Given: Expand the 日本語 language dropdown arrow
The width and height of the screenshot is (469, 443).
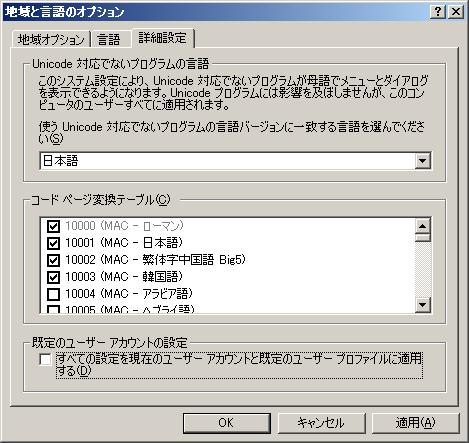Looking at the screenshot, I should click(422, 161).
